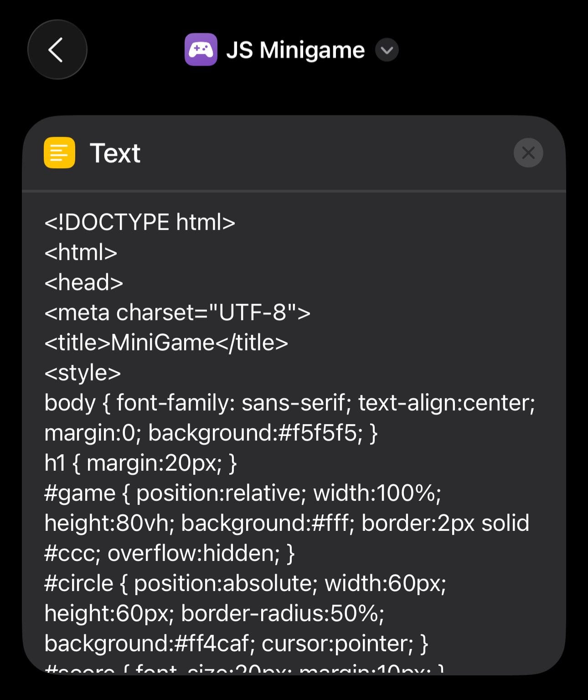Click the MiniGame title tag line
The image size is (588, 700).
pos(166,343)
